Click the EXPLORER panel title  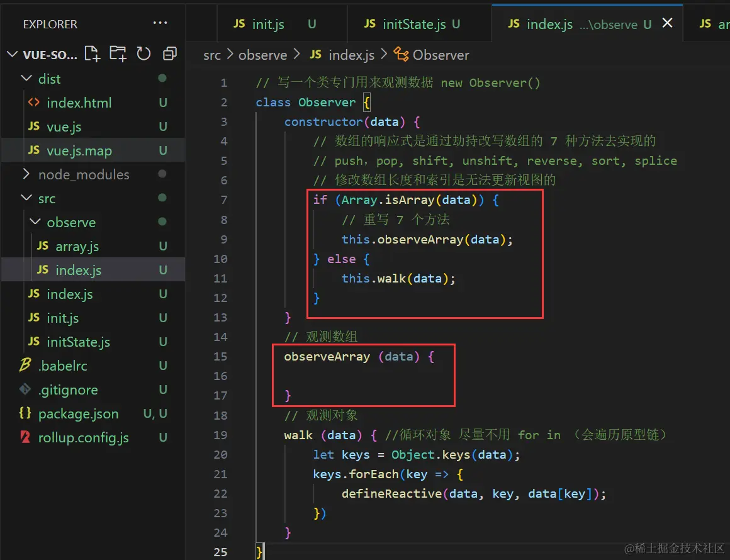(50, 24)
